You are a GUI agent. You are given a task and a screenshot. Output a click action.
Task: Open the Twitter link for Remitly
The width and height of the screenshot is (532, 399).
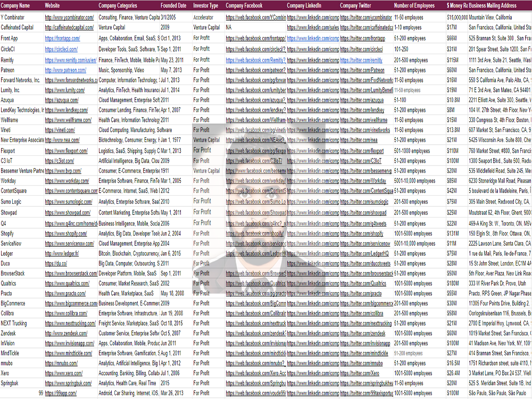point(361,61)
